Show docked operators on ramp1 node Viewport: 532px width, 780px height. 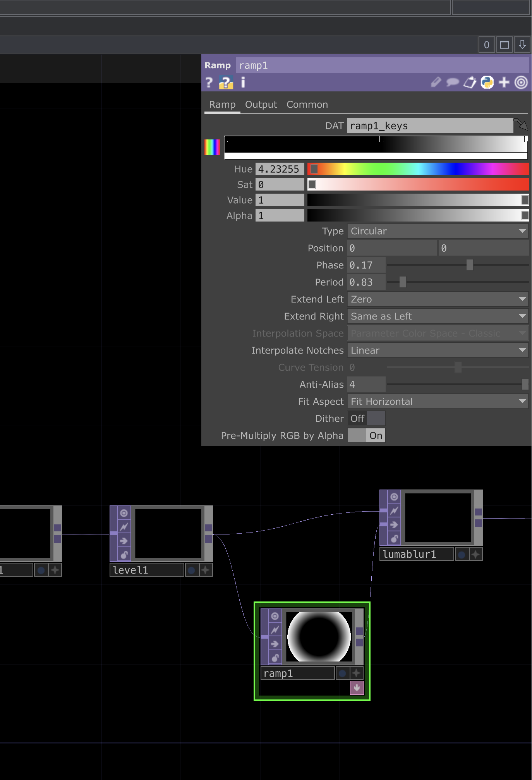click(357, 688)
